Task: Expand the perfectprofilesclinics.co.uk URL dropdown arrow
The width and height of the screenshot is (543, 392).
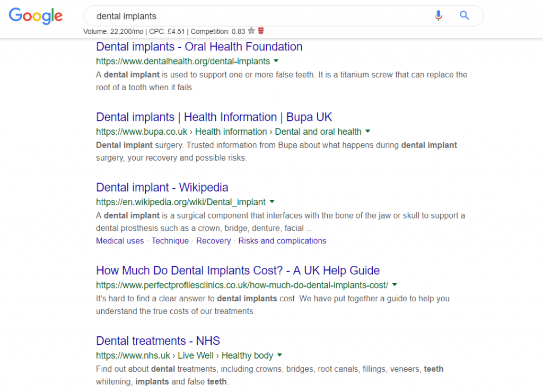Action: (x=395, y=285)
